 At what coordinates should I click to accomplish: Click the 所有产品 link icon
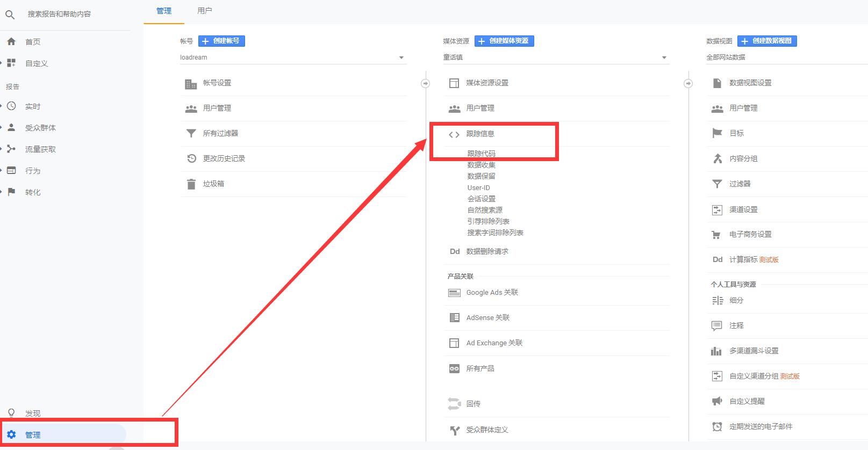[454, 368]
